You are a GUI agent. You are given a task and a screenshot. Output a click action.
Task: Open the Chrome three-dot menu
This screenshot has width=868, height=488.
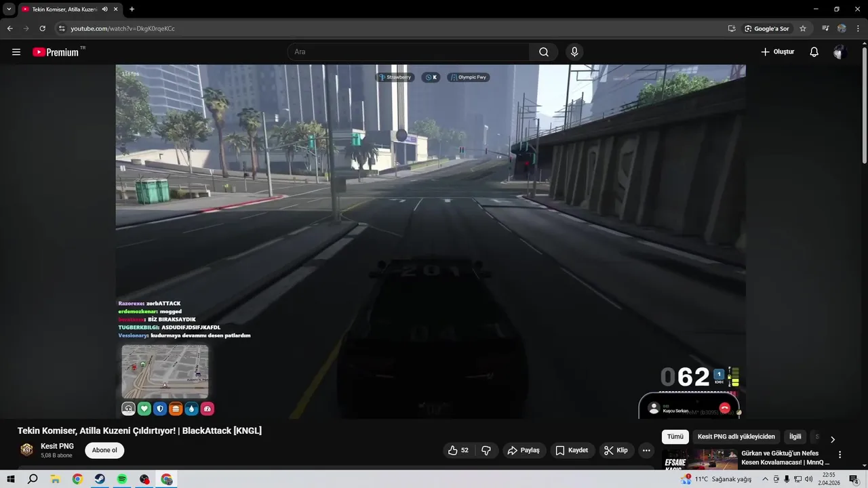(859, 28)
